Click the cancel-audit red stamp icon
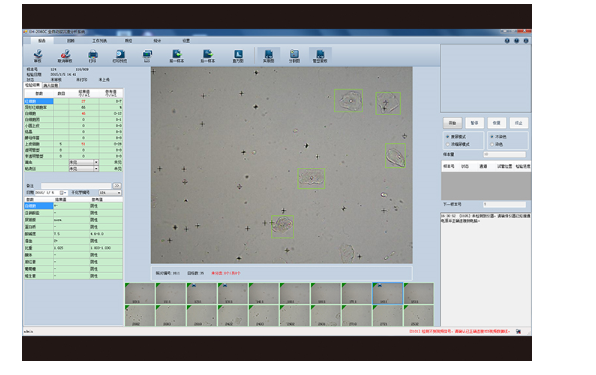596x375 pixels. 65,55
